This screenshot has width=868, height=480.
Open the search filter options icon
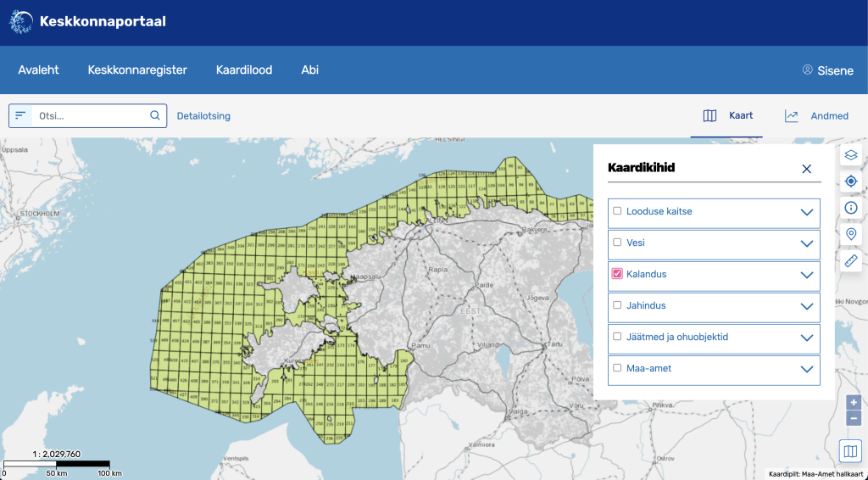[x=20, y=115]
